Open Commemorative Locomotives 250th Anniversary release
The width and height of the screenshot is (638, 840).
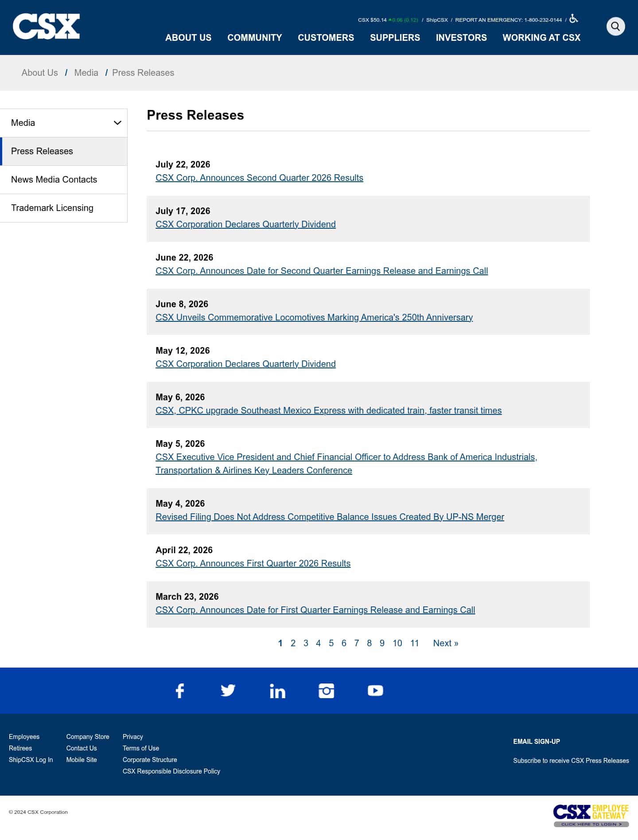[x=314, y=317]
